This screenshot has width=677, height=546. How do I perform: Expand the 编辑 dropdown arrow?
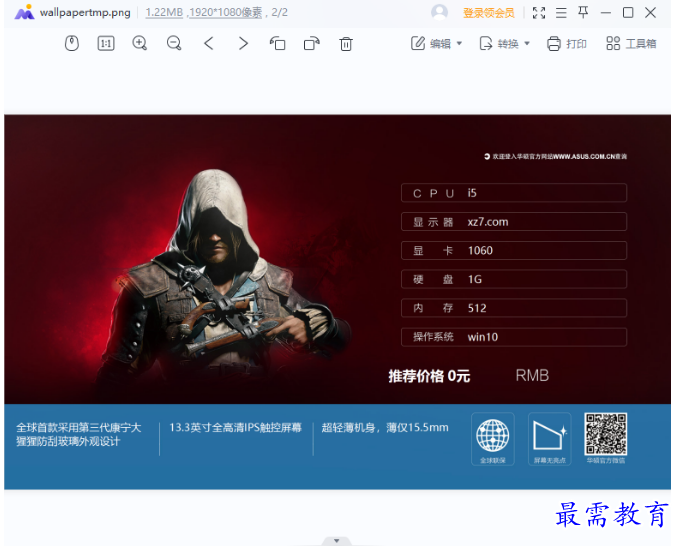tap(459, 44)
